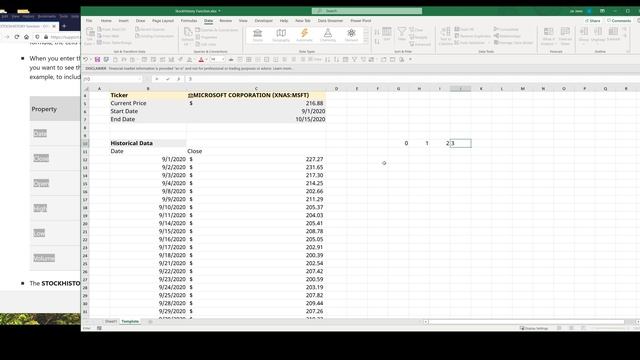
Task: Select the End Date value 10/15/2020
Action: [x=256, y=119]
